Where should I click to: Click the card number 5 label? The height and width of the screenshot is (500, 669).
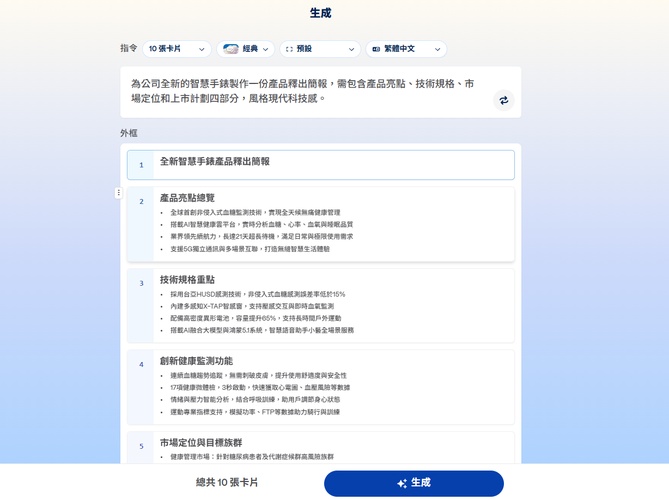tap(141, 446)
